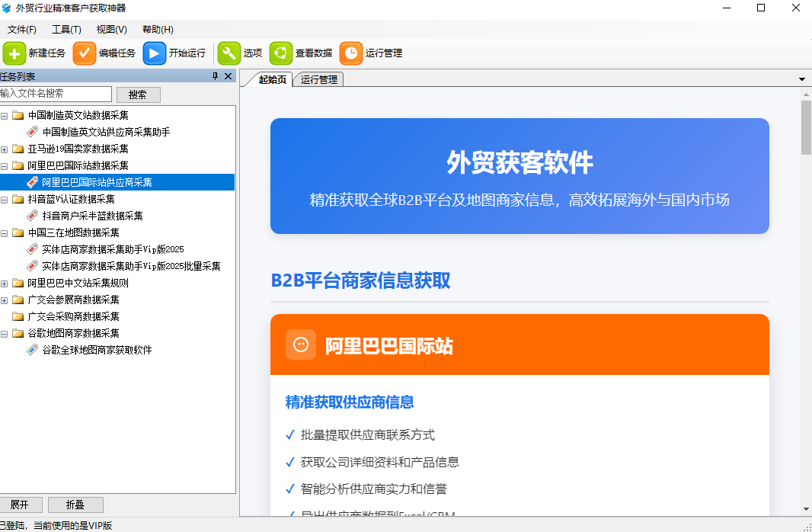This screenshot has height=532, width=812.
Task: Open the dropdown arrow above the content pane
Action: coord(801,78)
